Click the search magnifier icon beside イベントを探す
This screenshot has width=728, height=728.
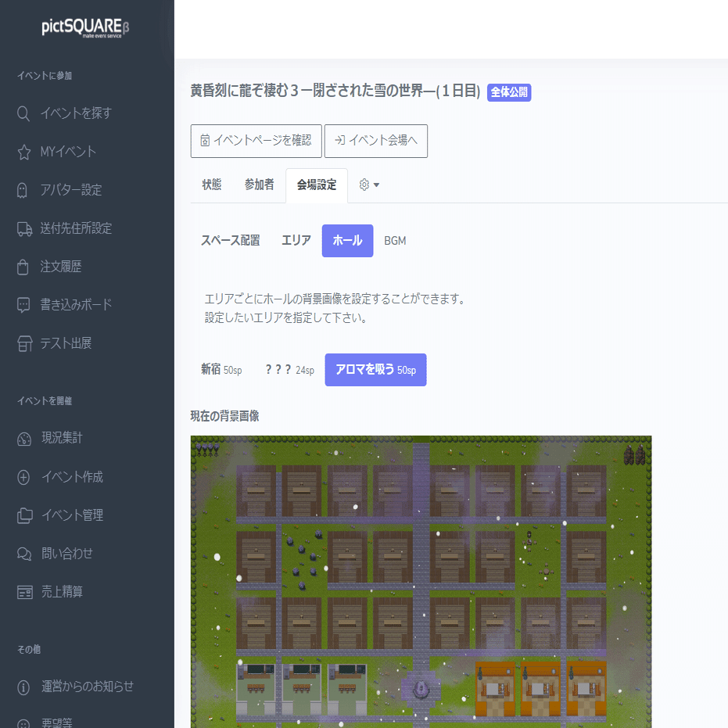[x=23, y=113]
